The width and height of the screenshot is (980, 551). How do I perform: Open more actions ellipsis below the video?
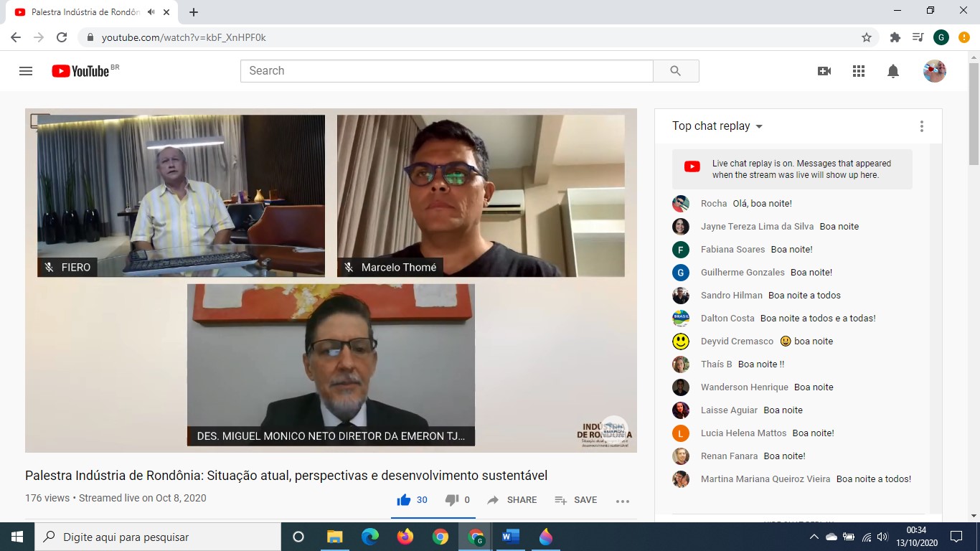(622, 501)
